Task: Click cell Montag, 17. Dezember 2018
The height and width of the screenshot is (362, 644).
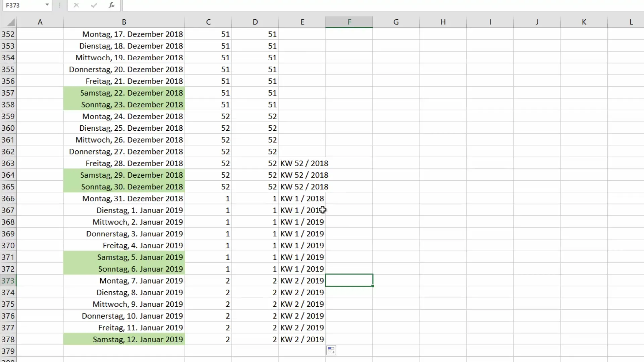Action: [x=124, y=34]
